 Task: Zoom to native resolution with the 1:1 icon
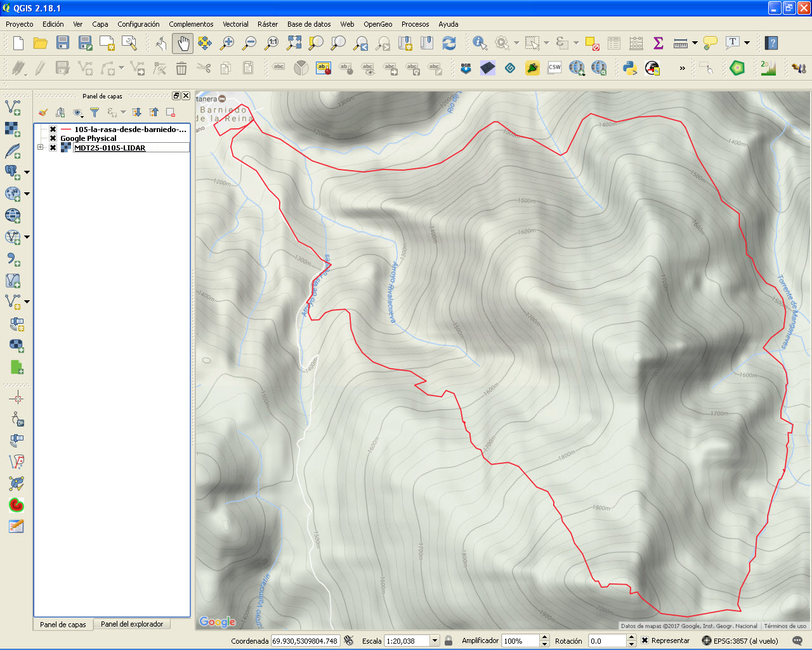point(272,43)
